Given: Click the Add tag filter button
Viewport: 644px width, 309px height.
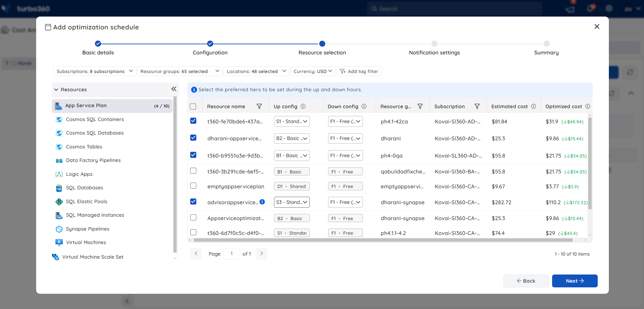Looking at the screenshot, I should (359, 71).
